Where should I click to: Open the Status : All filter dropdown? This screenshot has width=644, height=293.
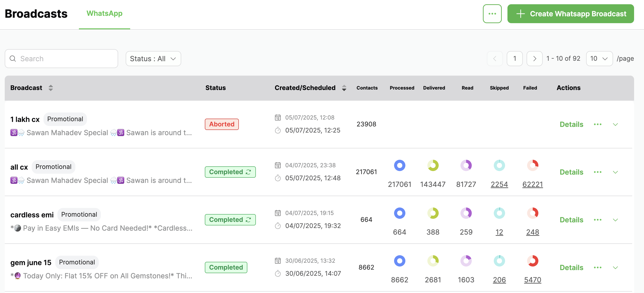pyautogui.click(x=153, y=59)
